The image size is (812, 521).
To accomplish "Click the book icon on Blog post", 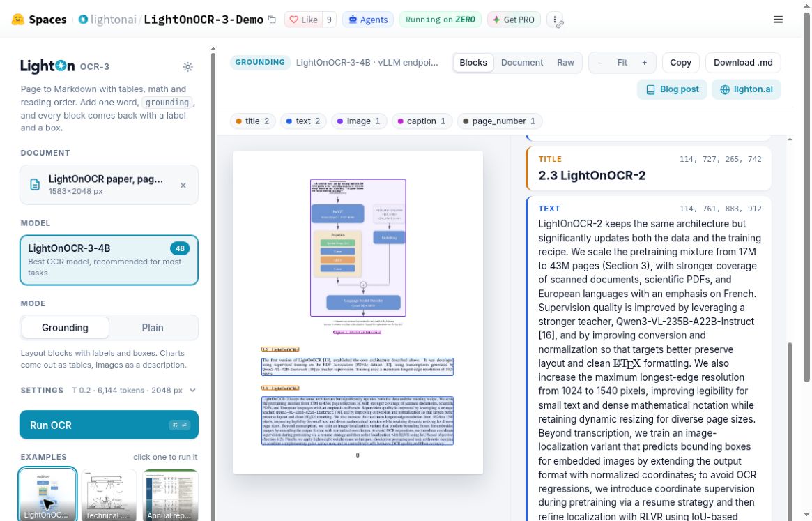I will pos(650,90).
